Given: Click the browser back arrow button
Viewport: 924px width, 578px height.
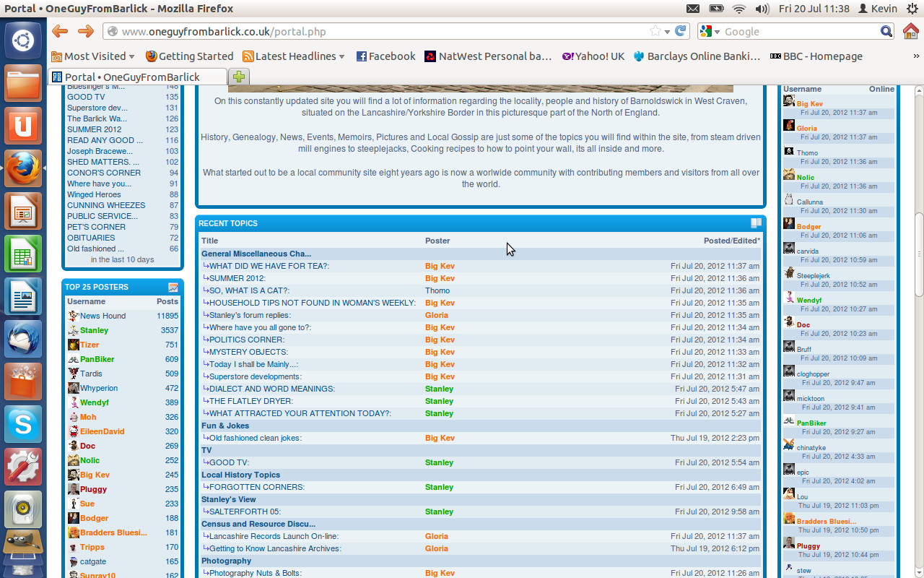Looking at the screenshot, I should (x=60, y=31).
